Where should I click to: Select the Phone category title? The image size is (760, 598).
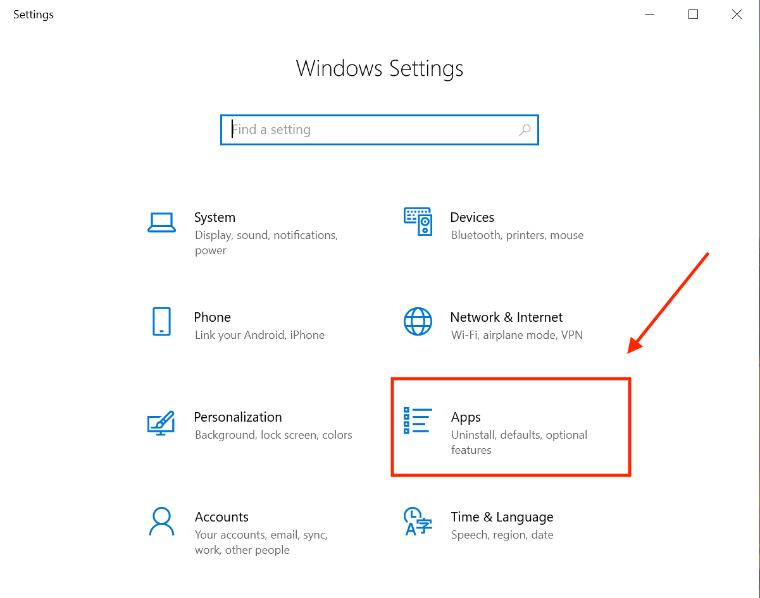coord(212,317)
